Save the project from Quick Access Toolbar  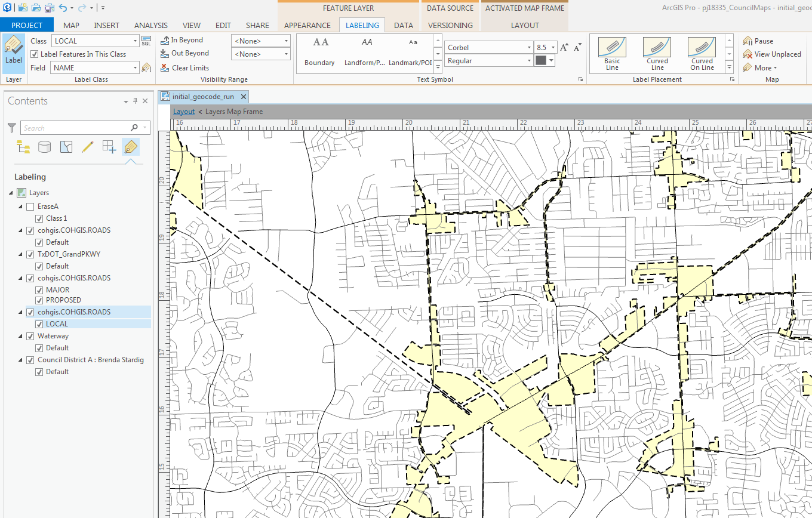[49, 8]
